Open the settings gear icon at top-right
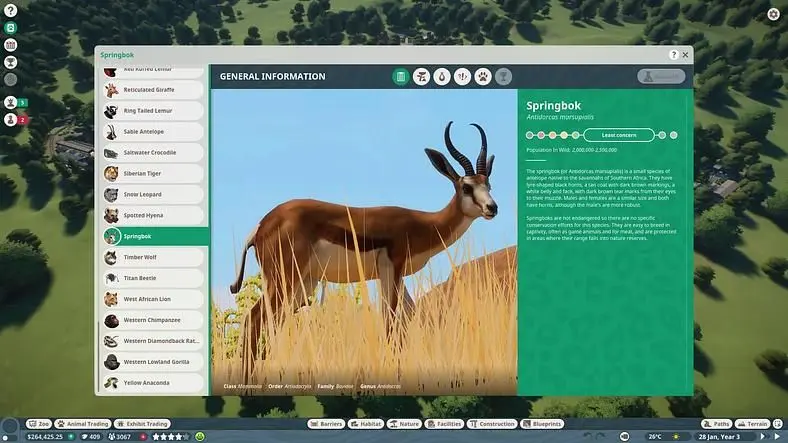The image size is (788, 443). point(773,14)
